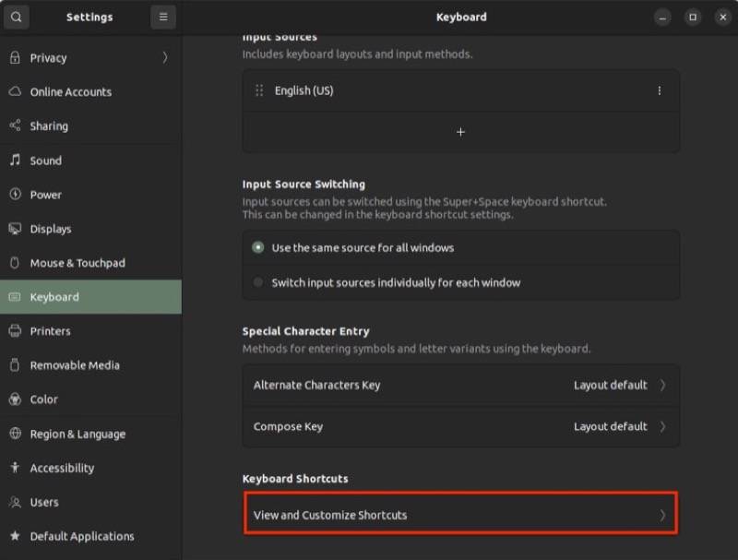Image resolution: width=738 pixels, height=560 pixels.
Task: Enable switching input sources individually per window
Action: [x=258, y=283]
